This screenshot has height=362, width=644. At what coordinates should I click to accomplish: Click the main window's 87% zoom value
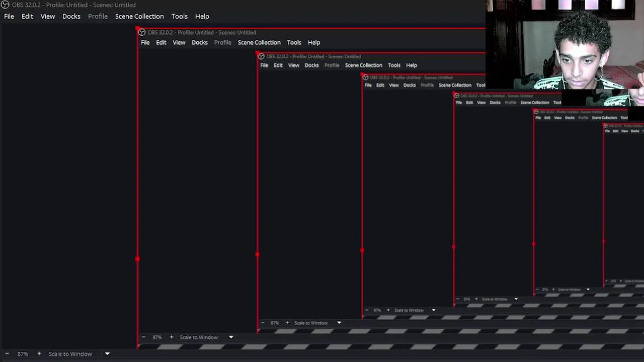[x=23, y=354]
